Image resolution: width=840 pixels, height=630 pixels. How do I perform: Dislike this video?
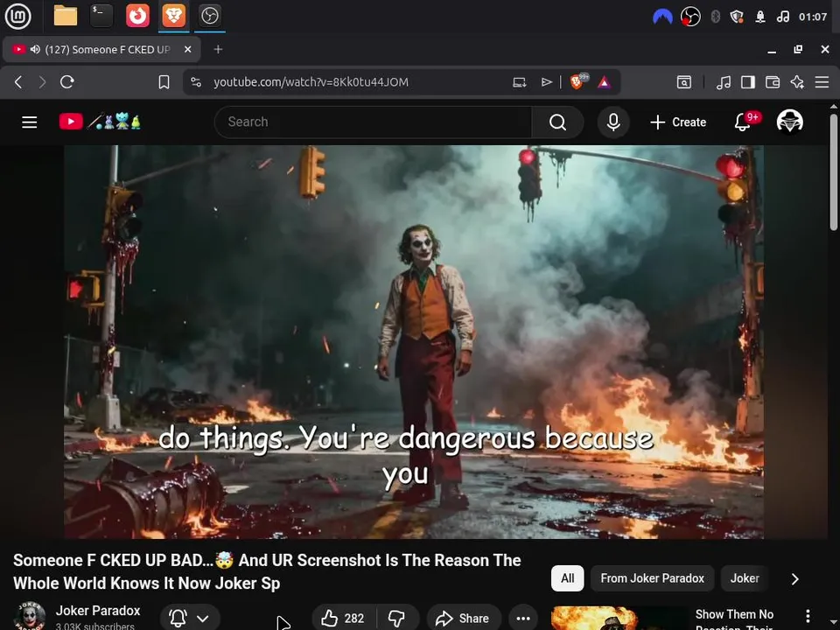397,619
